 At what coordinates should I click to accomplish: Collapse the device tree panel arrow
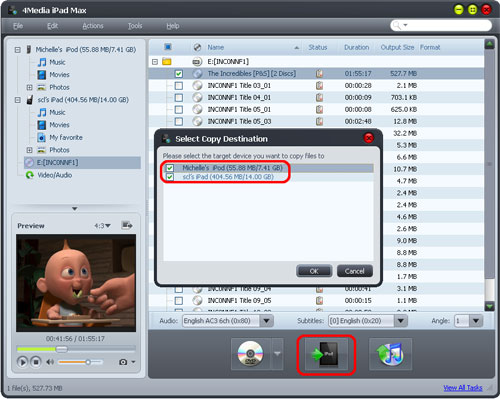(75, 209)
